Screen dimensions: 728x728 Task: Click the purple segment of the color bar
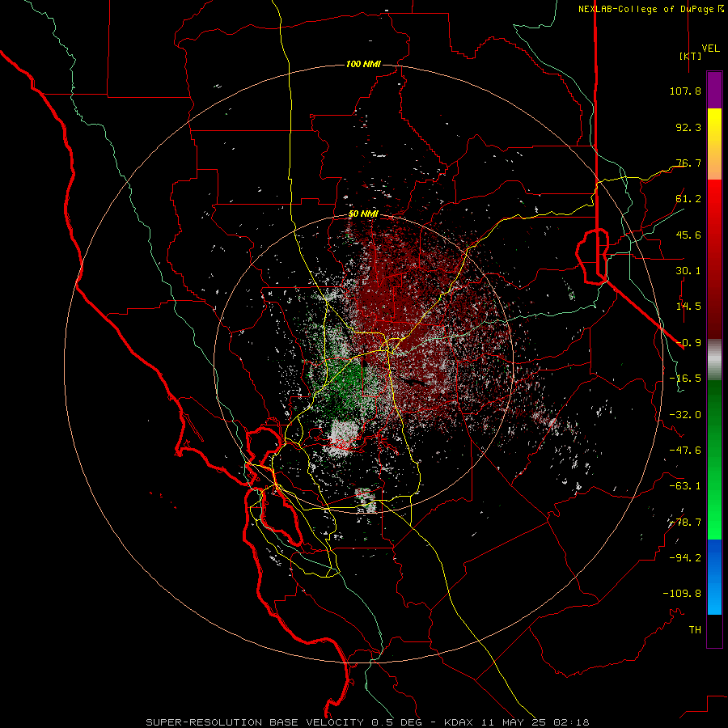tap(714, 90)
